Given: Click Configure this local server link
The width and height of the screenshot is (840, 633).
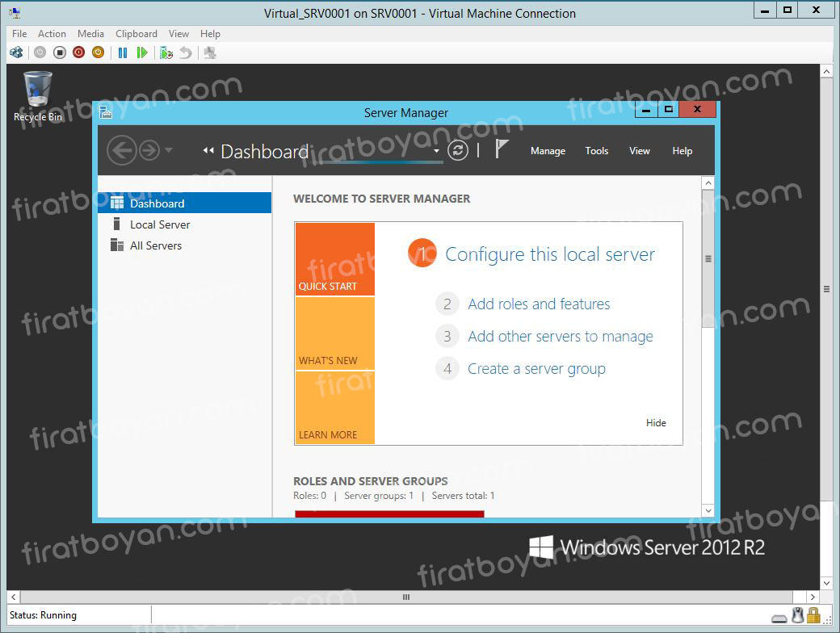Looking at the screenshot, I should (550, 254).
